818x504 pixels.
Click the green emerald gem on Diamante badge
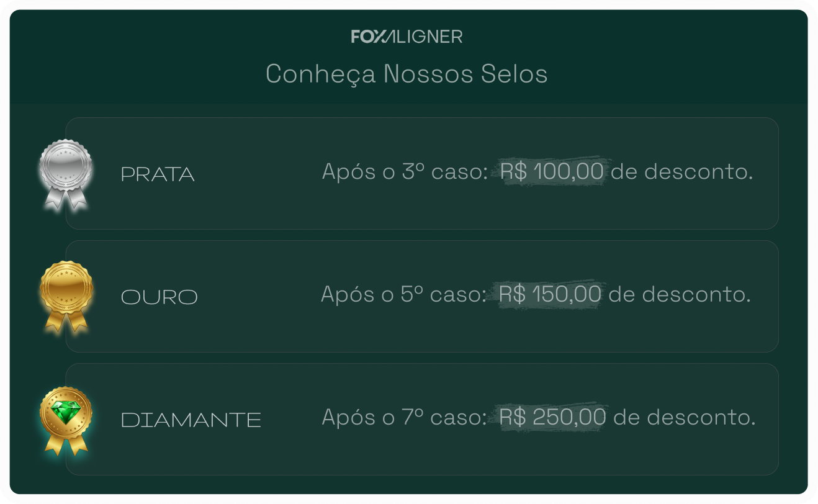(66, 410)
